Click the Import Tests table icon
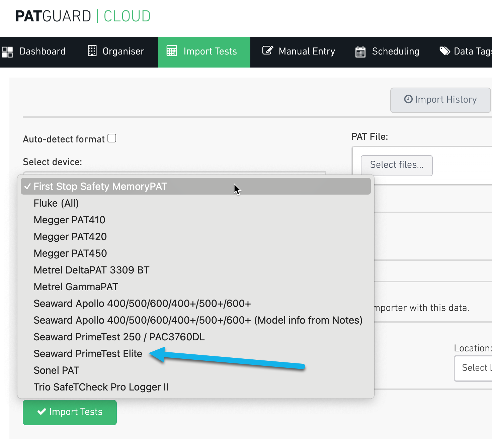The height and width of the screenshot is (448, 492). [x=172, y=51]
